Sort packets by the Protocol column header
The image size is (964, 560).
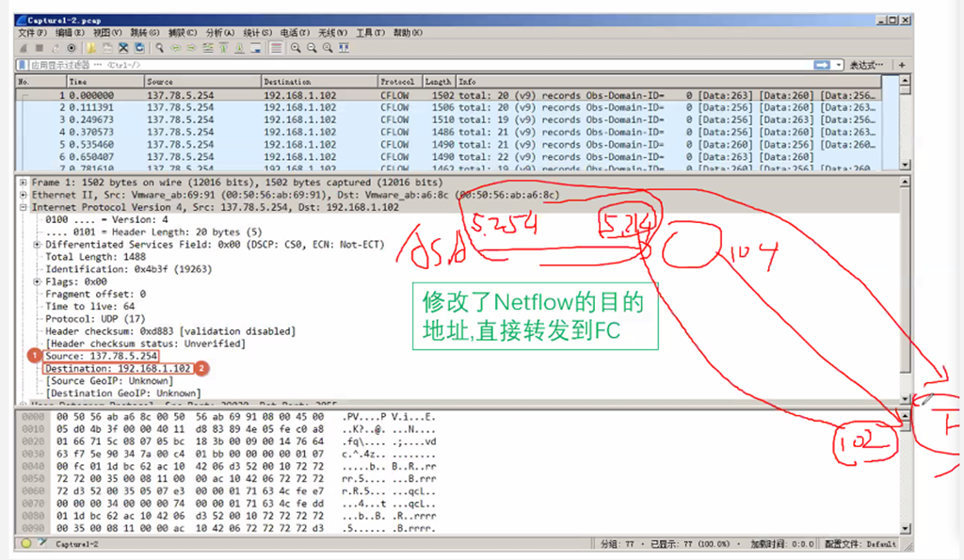click(x=400, y=81)
